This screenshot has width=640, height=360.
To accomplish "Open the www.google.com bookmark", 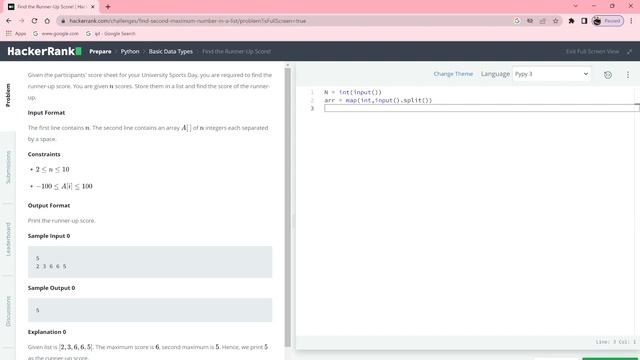I will pyautogui.click(x=56, y=33).
